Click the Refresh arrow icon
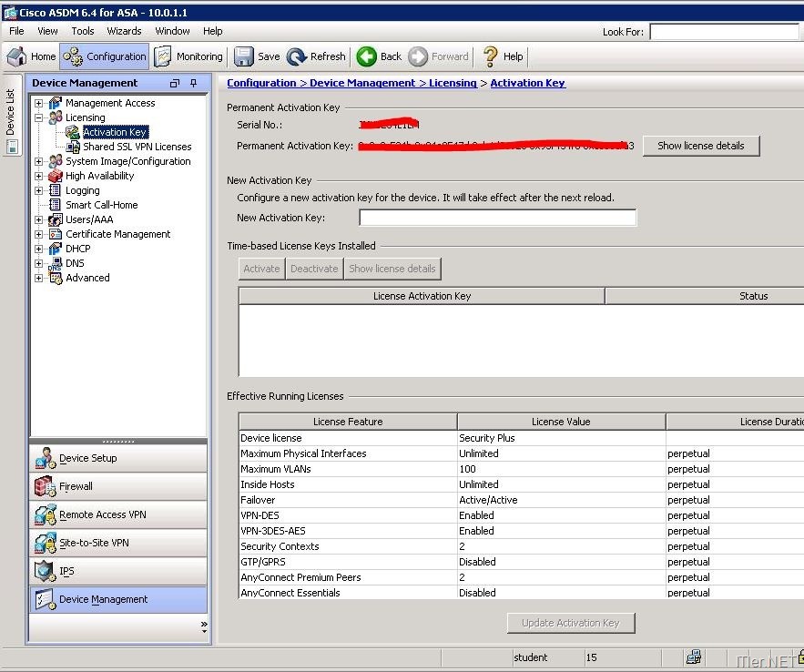 [x=296, y=56]
